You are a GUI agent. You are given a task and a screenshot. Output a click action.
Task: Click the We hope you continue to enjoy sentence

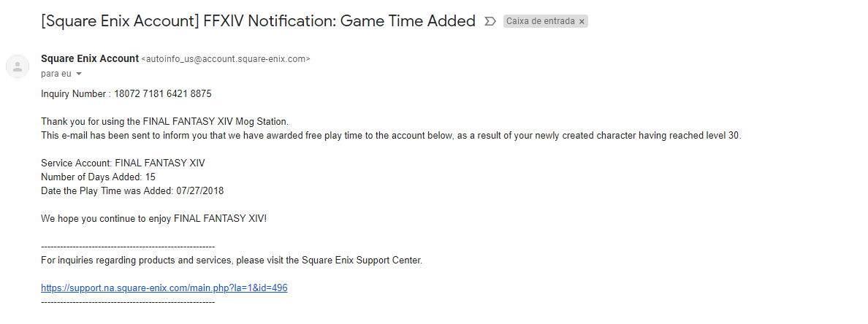pos(154,218)
